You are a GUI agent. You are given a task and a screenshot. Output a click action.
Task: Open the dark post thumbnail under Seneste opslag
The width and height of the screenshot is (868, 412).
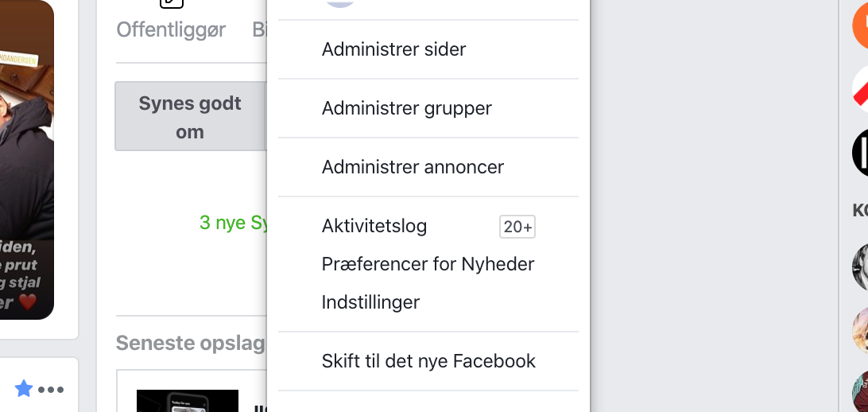(188, 400)
